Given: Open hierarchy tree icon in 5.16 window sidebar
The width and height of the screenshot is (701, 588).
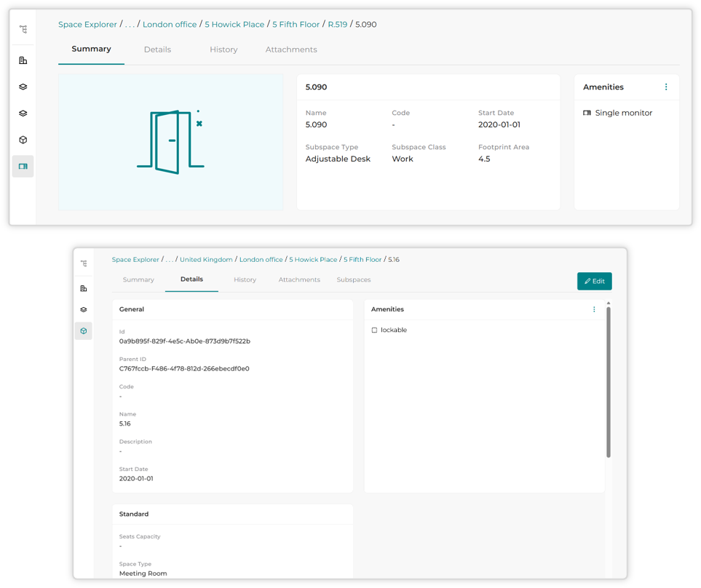Looking at the screenshot, I should (84, 263).
